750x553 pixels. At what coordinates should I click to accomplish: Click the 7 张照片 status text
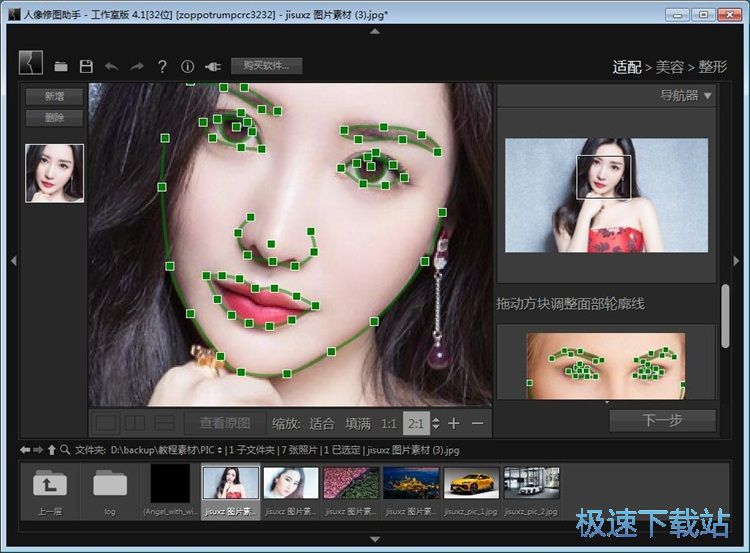[x=299, y=450]
